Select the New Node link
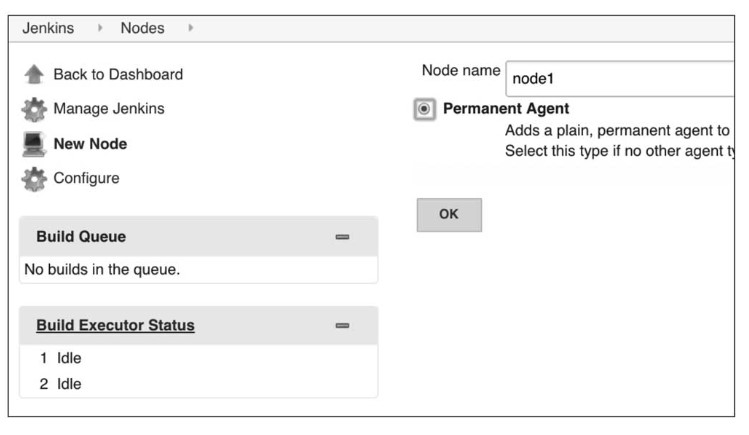This screenshot has width=749, height=435. [90, 144]
